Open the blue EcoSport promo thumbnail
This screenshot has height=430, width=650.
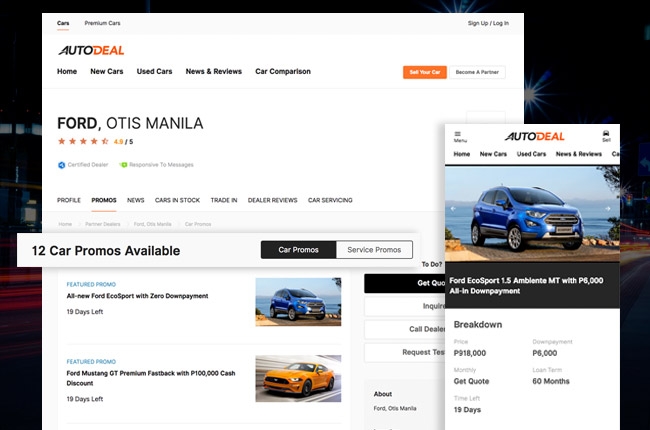pyautogui.click(x=298, y=302)
